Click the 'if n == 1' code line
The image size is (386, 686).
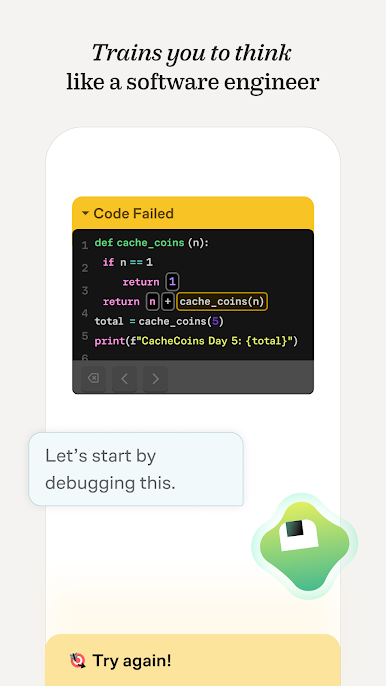click(x=128, y=262)
